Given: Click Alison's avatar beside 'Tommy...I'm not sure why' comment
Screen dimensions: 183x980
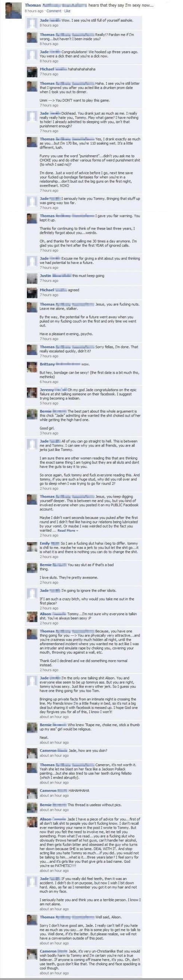Looking at the screenshot, I should pyautogui.click(x=32, y=617).
